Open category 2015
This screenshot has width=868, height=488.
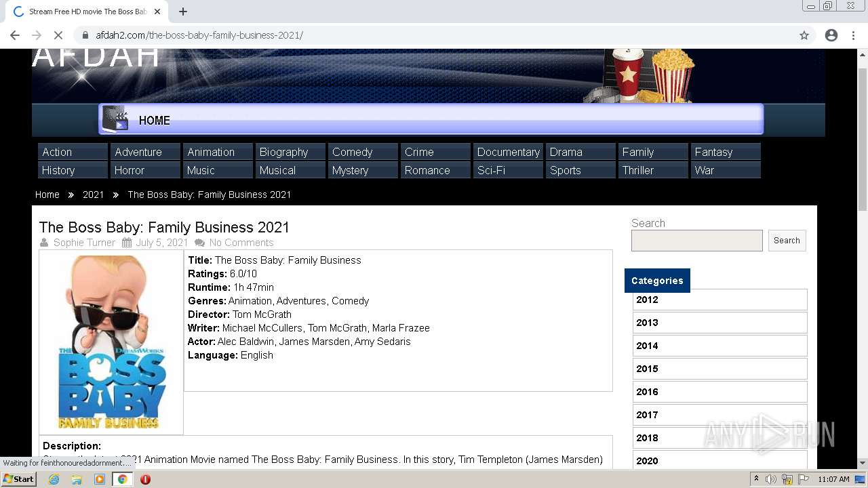[719, 369]
